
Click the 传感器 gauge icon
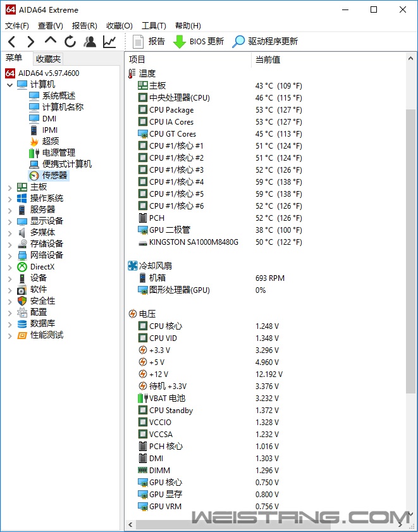tap(34, 176)
